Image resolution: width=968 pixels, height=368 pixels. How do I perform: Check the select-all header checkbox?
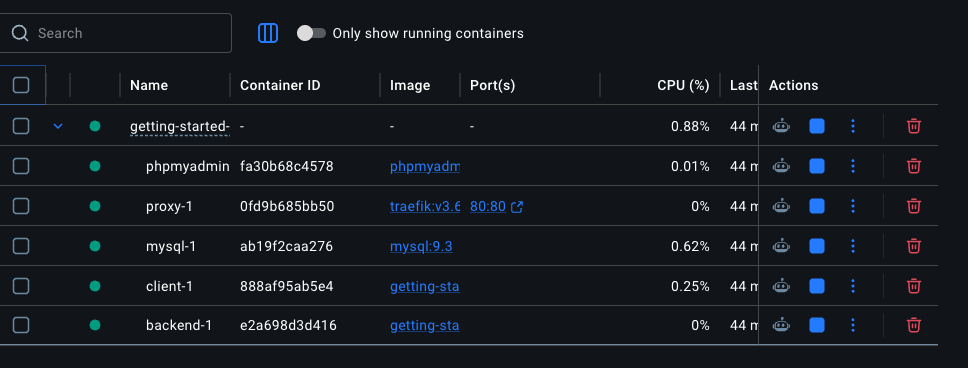coord(21,85)
